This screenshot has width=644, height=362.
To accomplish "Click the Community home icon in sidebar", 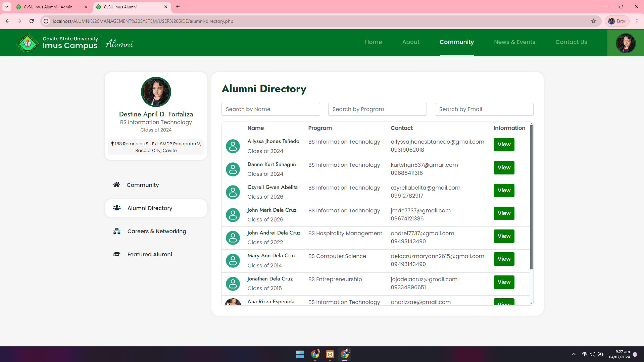I will pyautogui.click(x=116, y=185).
